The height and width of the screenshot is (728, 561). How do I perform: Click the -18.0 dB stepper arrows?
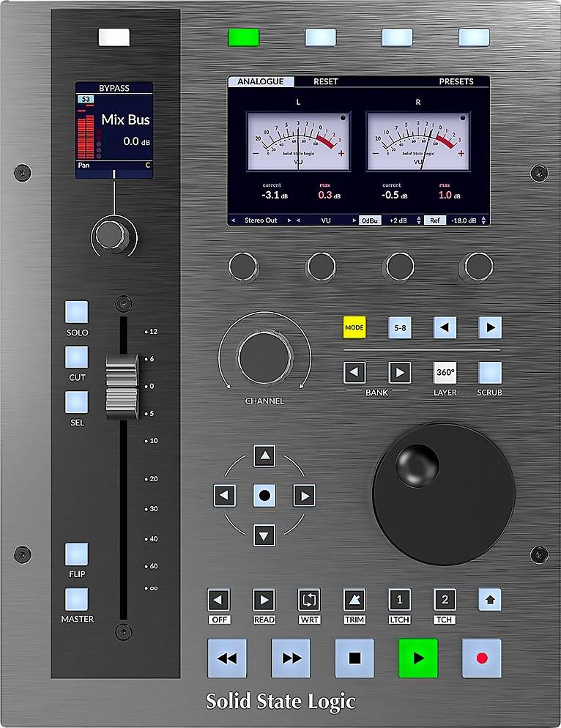[x=483, y=220]
